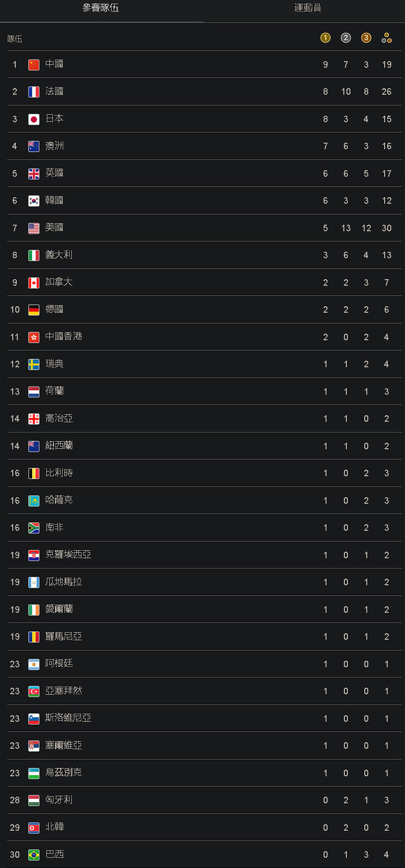Click the bronze medal column icon

366,38
